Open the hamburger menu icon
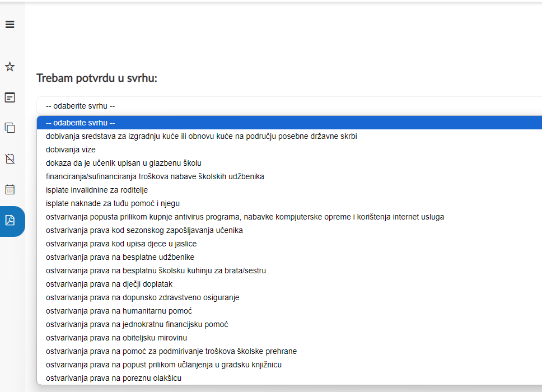The image size is (542, 392). (x=10, y=24)
